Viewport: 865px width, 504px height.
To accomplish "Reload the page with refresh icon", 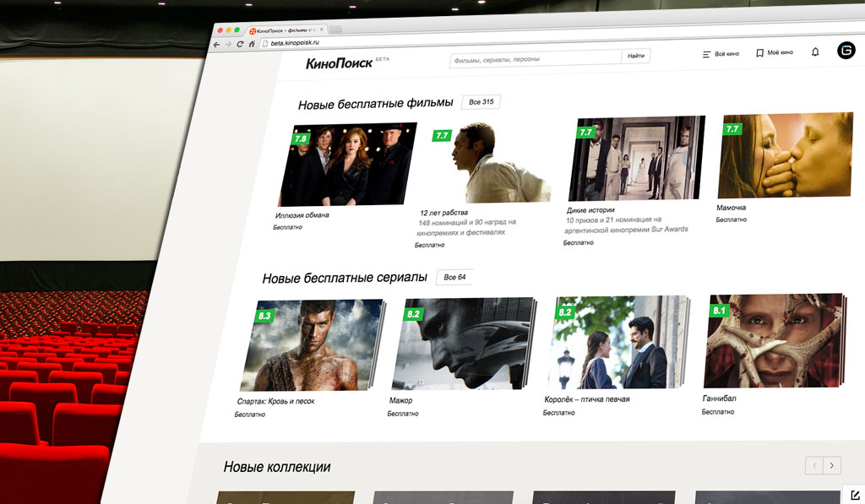I will (x=240, y=44).
